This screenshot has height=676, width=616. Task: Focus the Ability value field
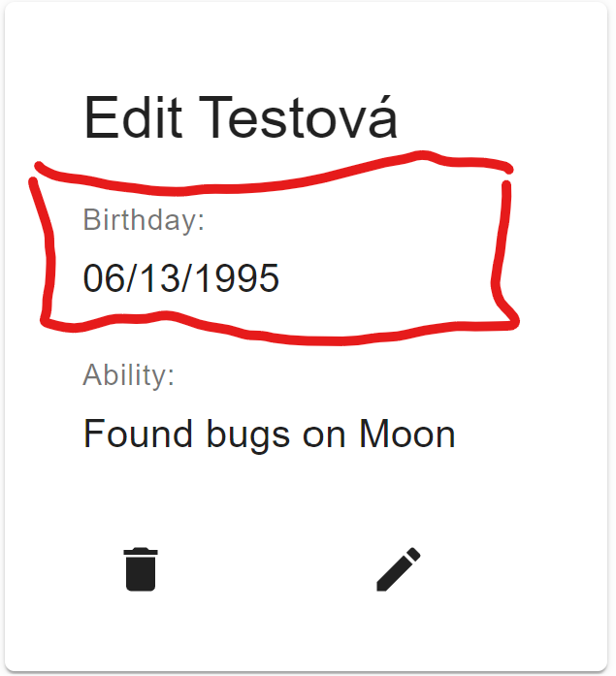(x=269, y=434)
